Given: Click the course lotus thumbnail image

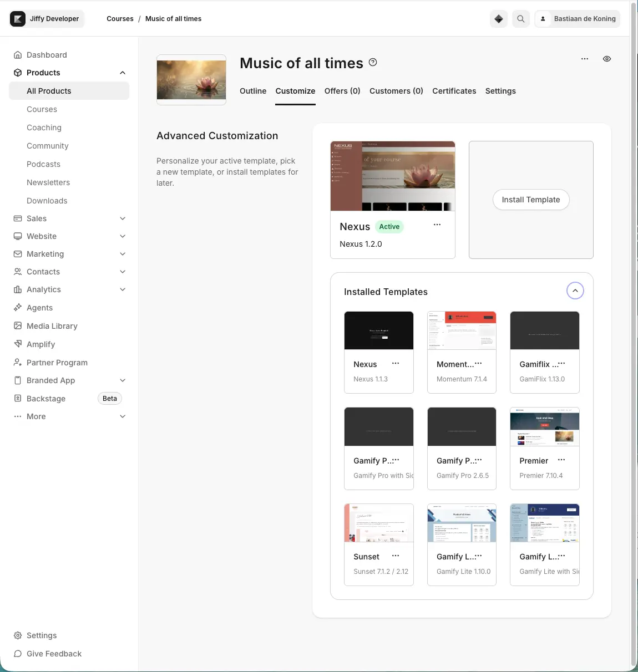Looking at the screenshot, I should (191, 80).
